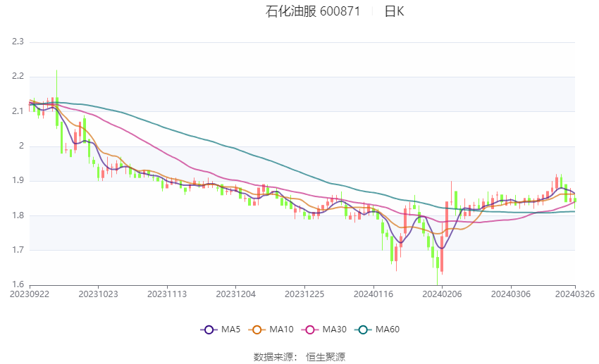This screenshot has height=364, width=599.
Task: Click the 日K label in title
Action: coord(394,11)
